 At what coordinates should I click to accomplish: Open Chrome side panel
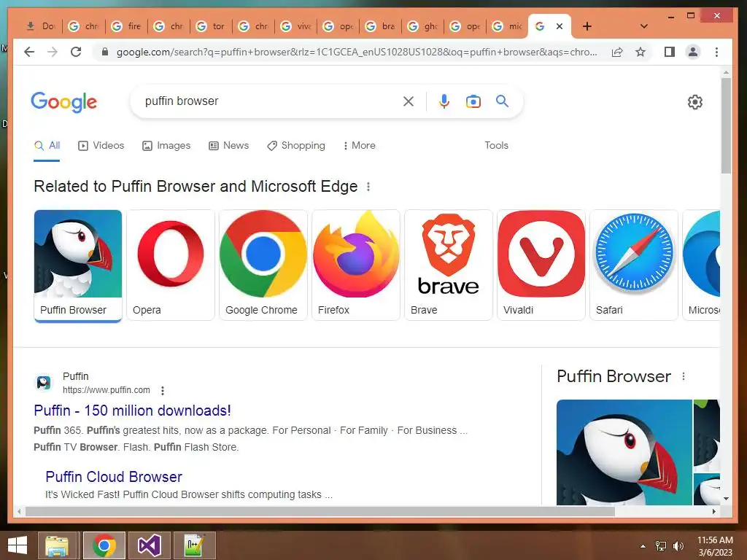[x=670, y=52]
